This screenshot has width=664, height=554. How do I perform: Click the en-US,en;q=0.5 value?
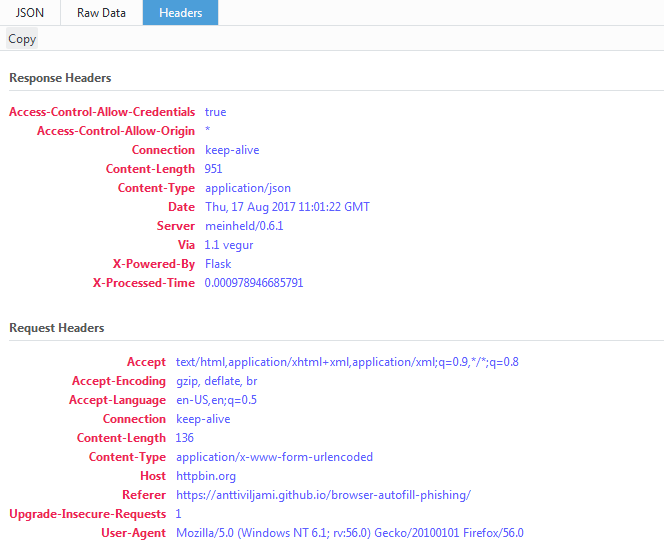click(x=216, y=400)
